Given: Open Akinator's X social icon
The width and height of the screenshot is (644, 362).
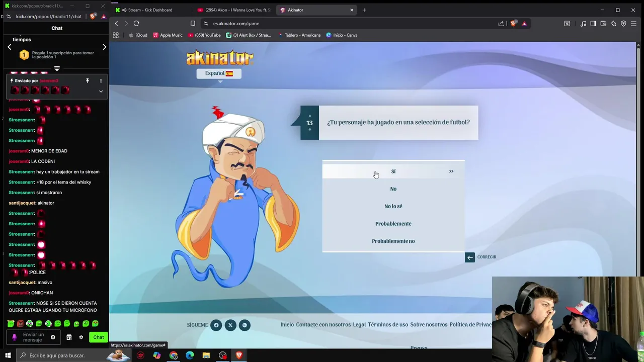Looking at the screenshot, I should coord(230,325).
